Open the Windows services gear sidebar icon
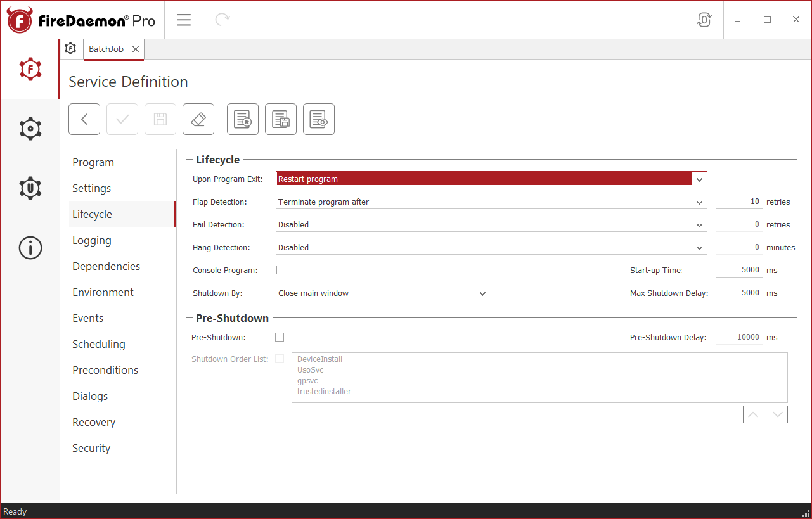Screen dimensions: 812x519 pyautogui.click(x=30, y=129)
